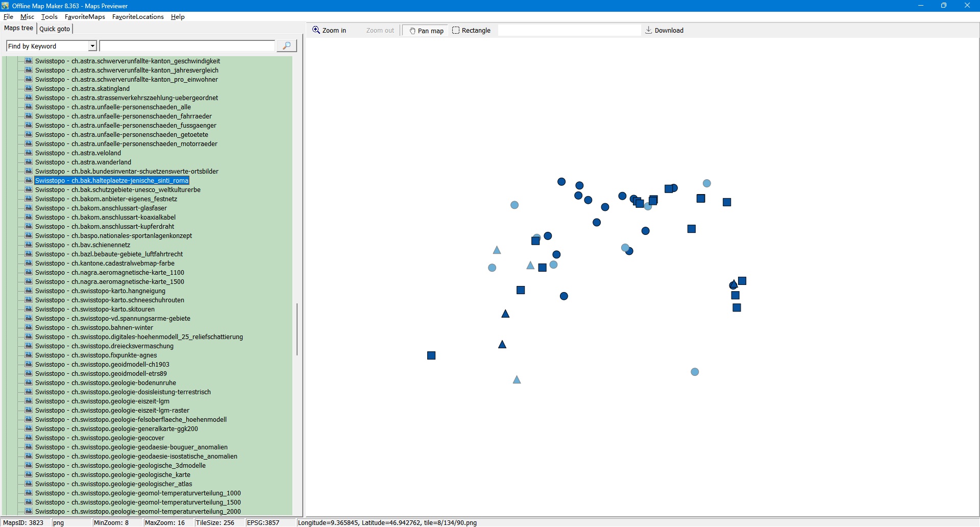Image resolution: width=980 pixels, height=527 pixels.
Task: Select the Pan map hand tool
Action: [x=426, y=31]
